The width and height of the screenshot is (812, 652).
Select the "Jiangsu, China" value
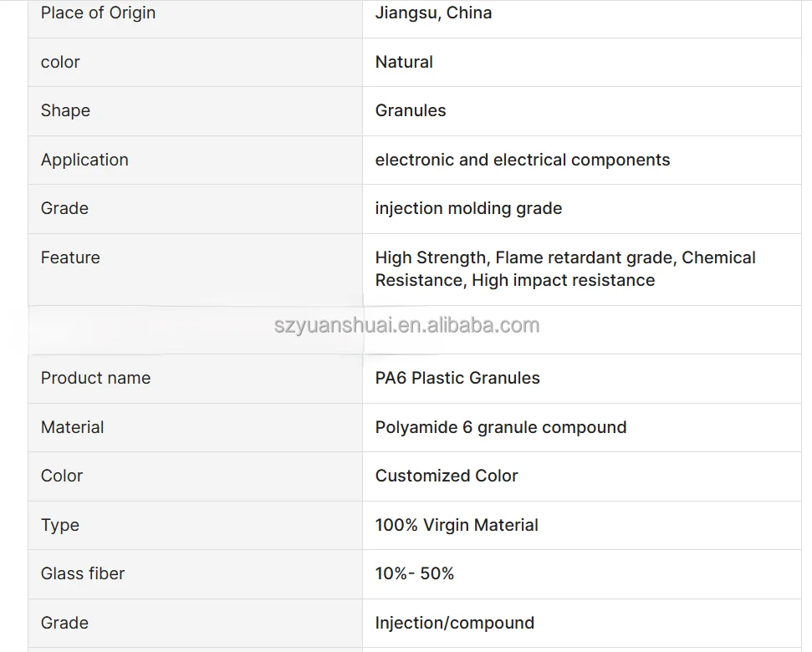433,13
